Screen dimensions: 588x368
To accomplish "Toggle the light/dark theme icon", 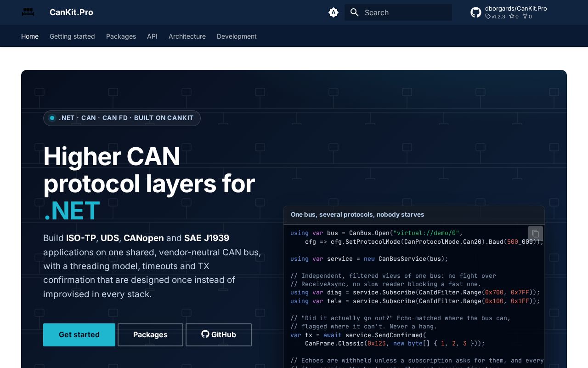I will click(x=334, y=12).
